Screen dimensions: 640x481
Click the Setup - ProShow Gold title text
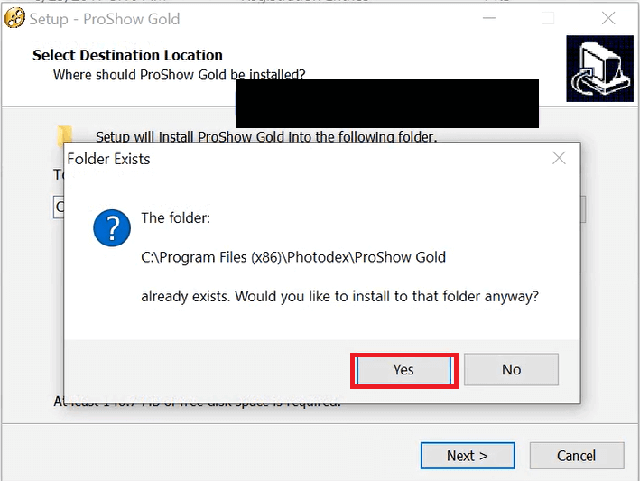(x=110, y=18)
